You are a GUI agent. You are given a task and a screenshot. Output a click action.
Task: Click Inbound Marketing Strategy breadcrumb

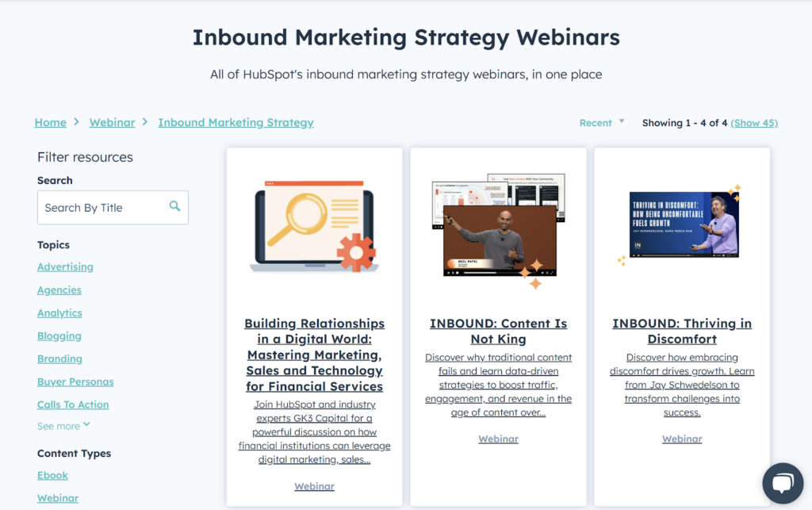coord(236,123)
